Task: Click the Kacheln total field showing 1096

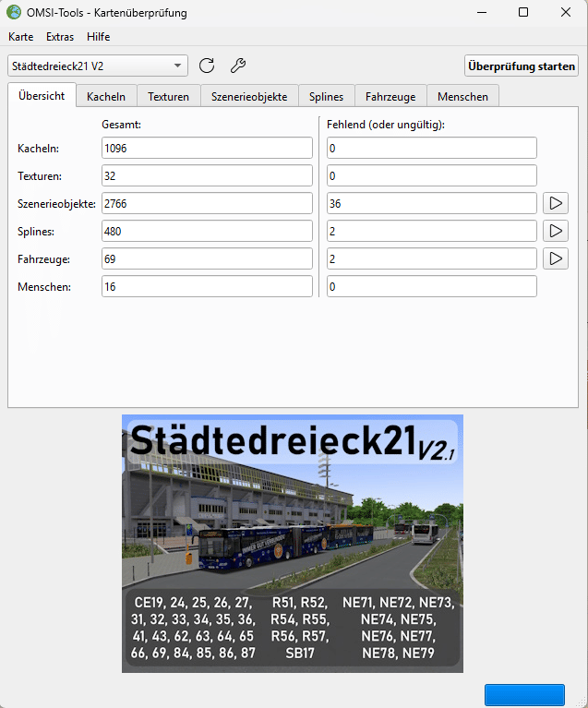Action: [x=208, y=148]
